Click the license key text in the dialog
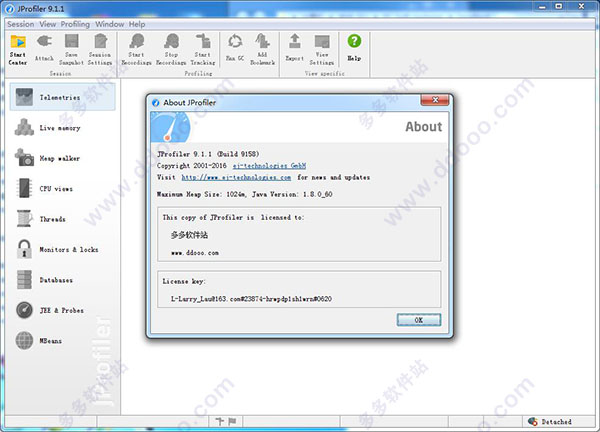 pos(251,298)
